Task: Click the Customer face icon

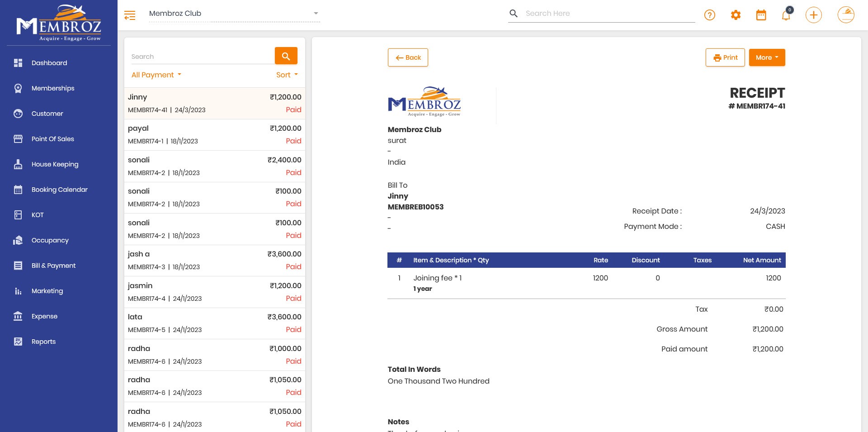Action: click(x=18, y=114)
